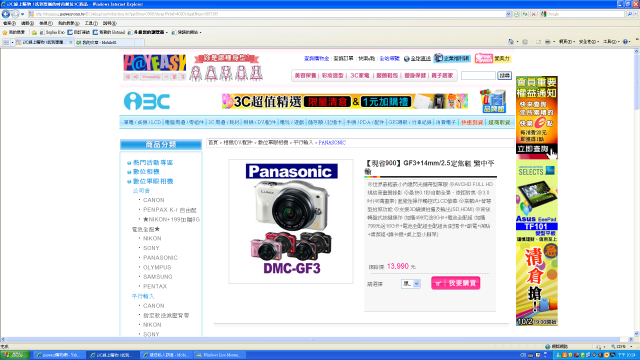This screenshot has width=640, height=360.
Task: Click the Panasonic DMC-GF3 product image
Action: (x=291, y=221)
